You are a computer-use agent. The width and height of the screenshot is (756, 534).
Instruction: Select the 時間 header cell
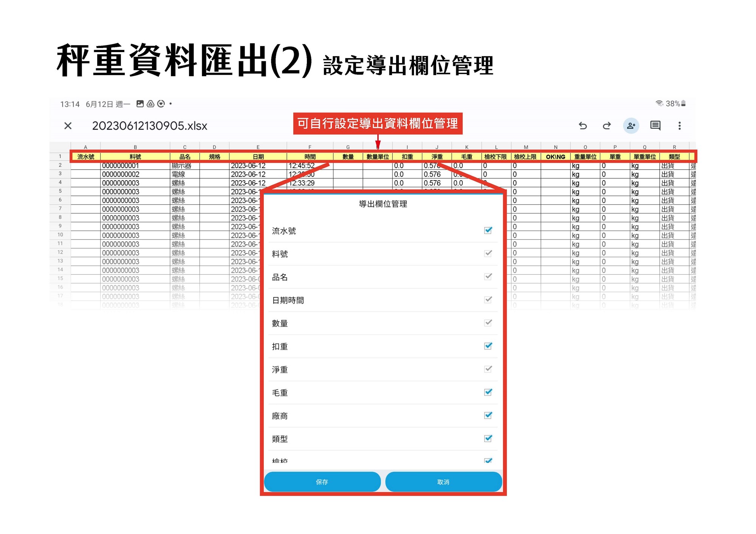click(x=310, y=156)
